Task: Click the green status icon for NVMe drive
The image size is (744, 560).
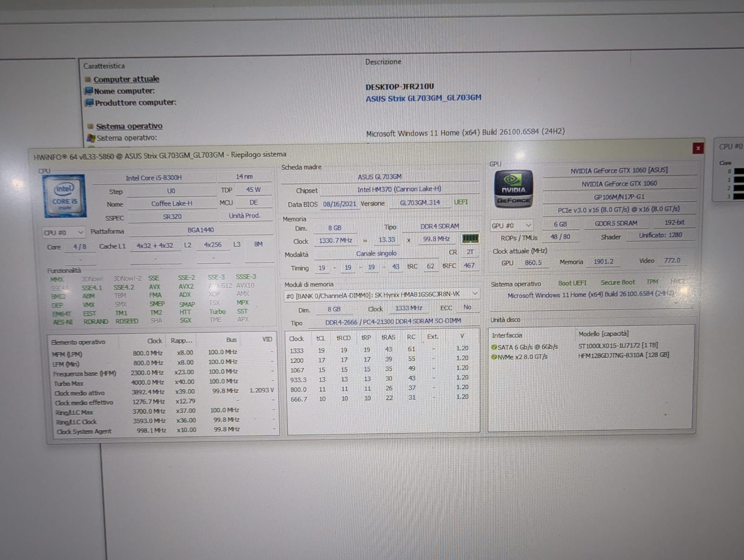Action: click(x=494, y=357)
